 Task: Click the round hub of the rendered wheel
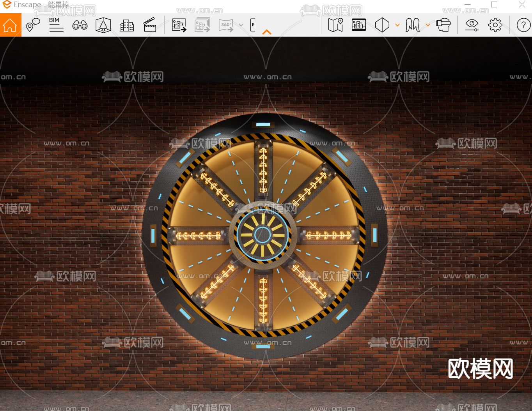262,235
